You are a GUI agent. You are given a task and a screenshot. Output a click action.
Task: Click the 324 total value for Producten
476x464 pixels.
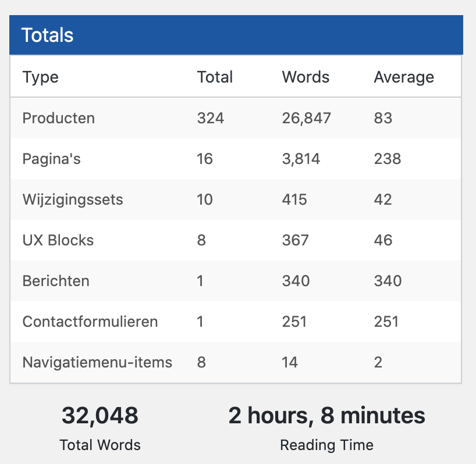pyautogui.click(x=211, y=118)
